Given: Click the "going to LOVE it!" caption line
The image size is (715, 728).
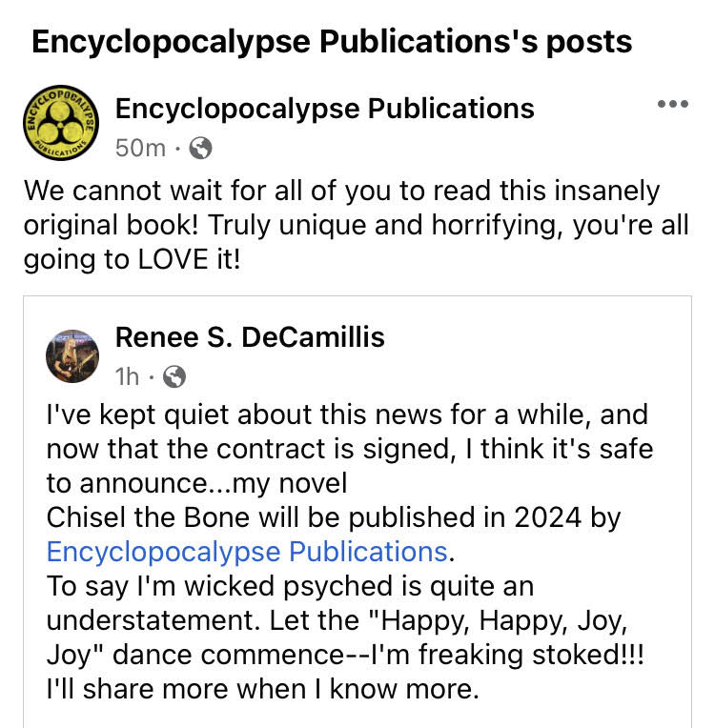Looking at the screenshot, I should pyautogui.click(x=133, y=259).
